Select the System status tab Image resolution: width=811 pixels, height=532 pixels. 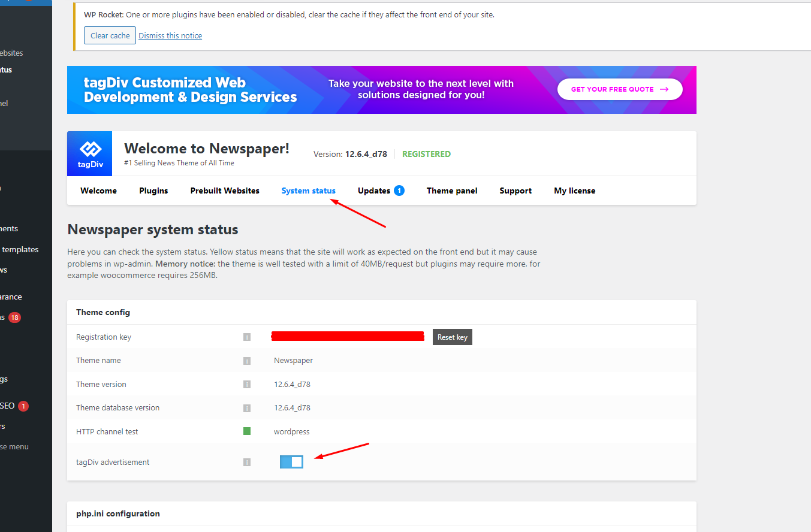click(309, 191)
